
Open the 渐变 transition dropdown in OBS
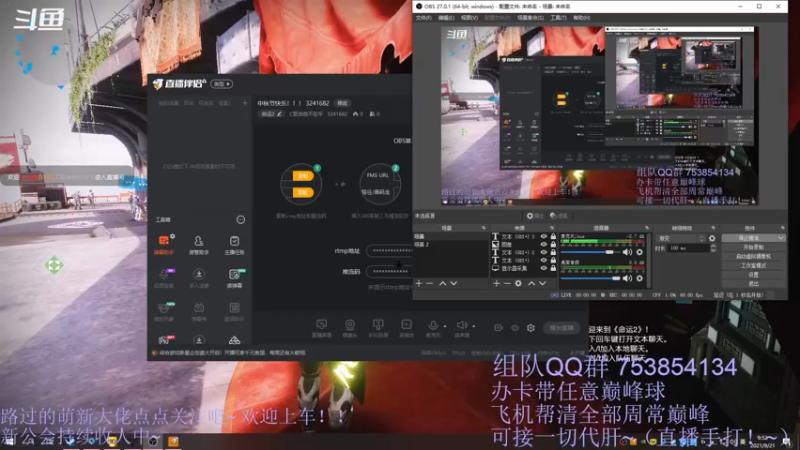[681, 238]
